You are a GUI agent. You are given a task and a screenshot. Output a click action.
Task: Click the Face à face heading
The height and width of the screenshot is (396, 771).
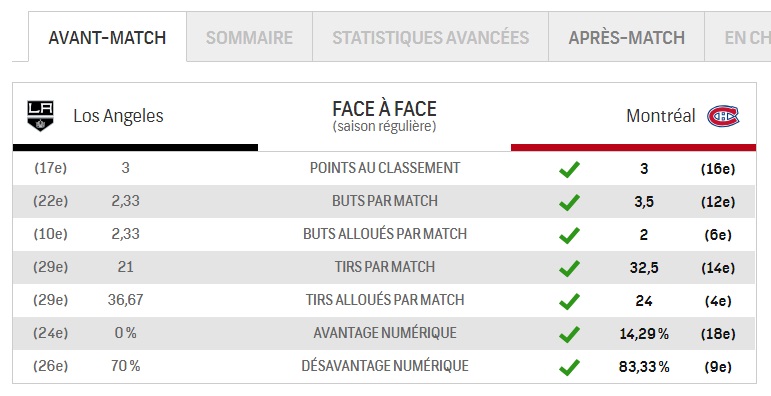coord(385,109)
